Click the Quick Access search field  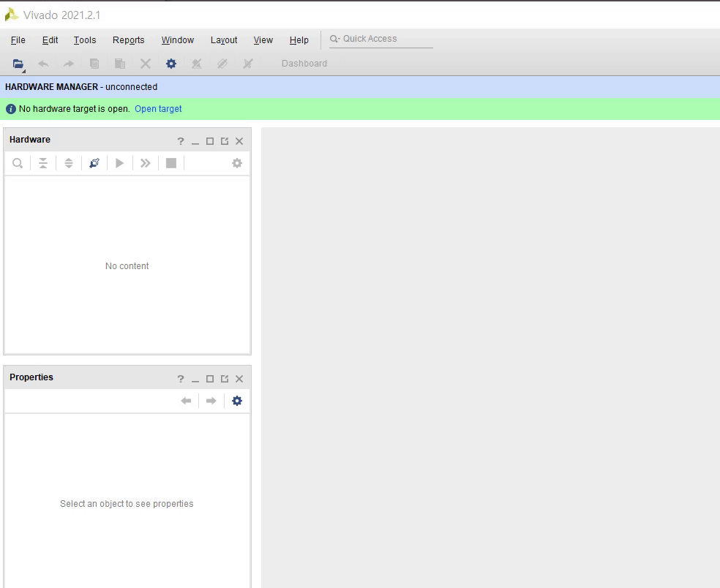coord(381,39)
